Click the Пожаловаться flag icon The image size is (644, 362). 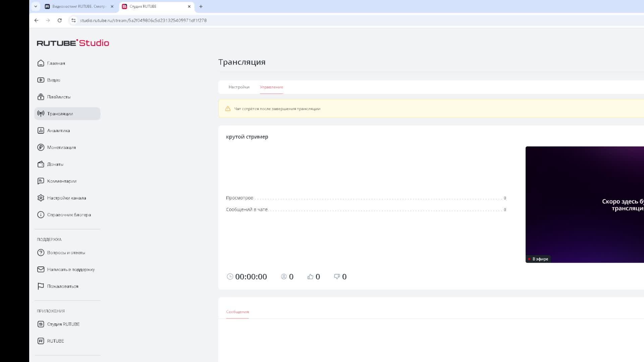(41, 286)
